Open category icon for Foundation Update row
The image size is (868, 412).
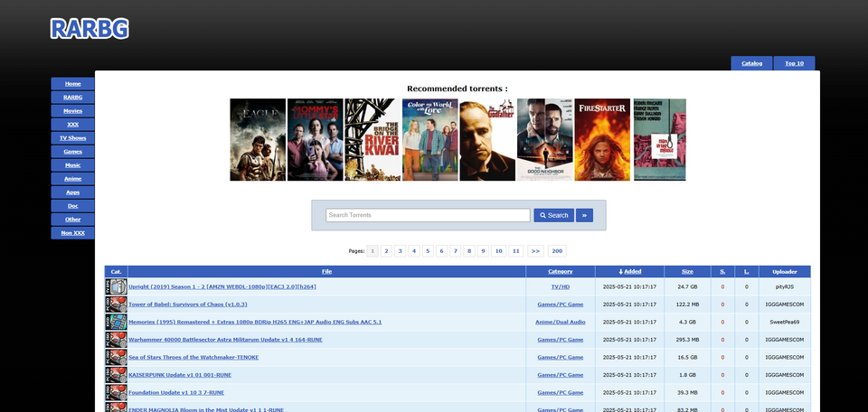tap(117, 393)
